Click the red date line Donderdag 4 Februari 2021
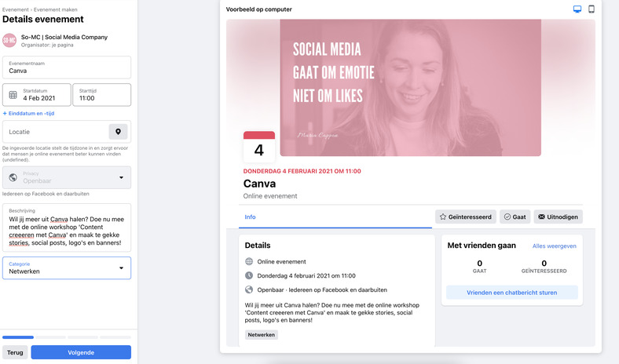 point(302,171)
